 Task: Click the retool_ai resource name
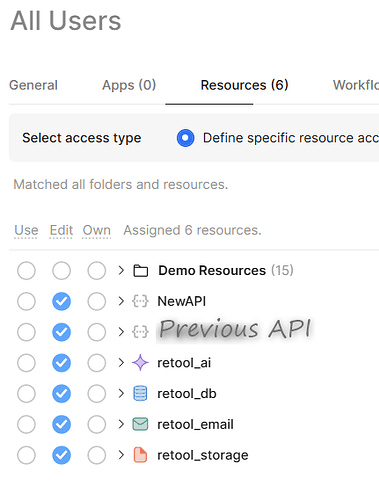click(x=184, y=363)
